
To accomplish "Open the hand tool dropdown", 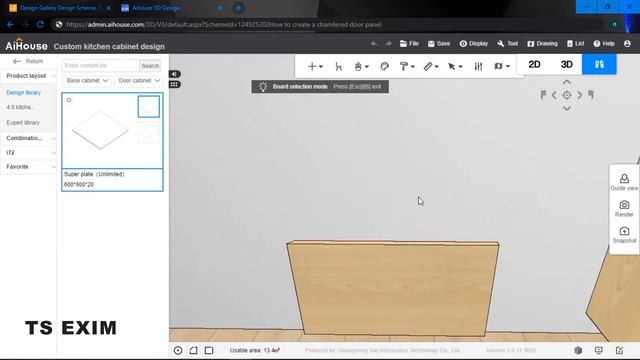I will (x=361, y=66).
